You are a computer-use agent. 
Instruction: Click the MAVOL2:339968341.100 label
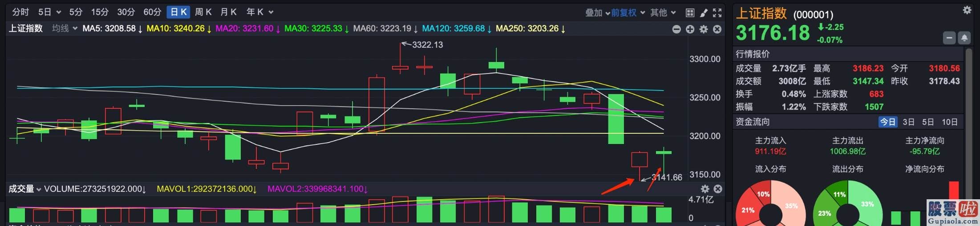click(317, 189)
